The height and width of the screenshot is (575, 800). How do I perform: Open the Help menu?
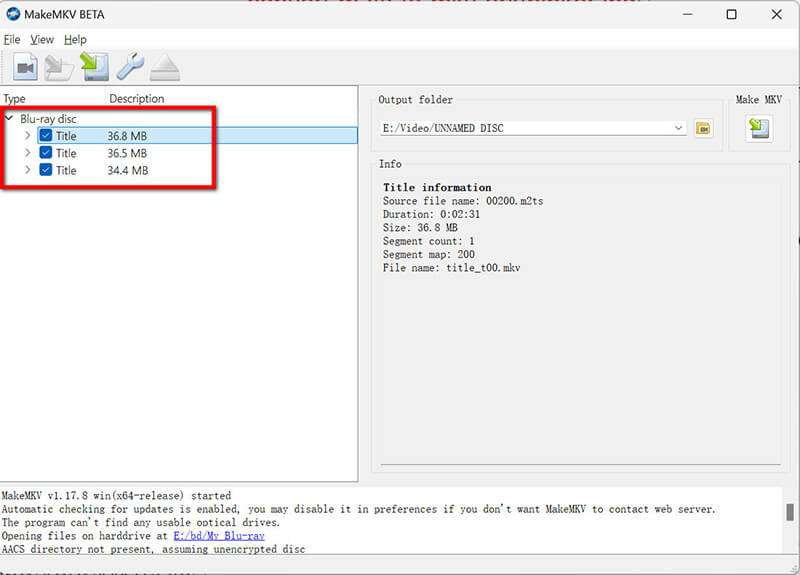pyautogui.click(x=75, y=40)
